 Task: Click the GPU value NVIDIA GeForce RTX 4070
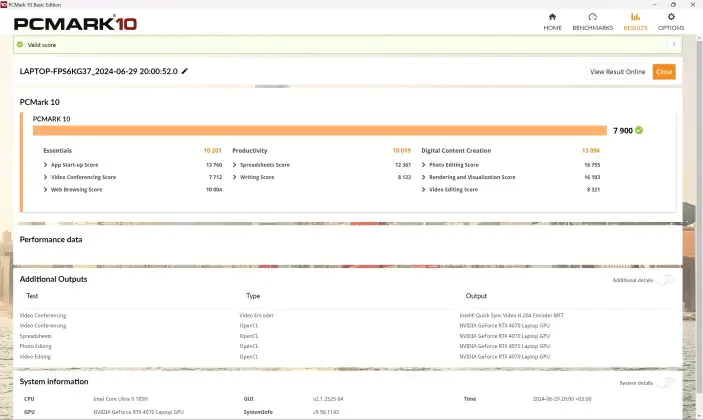(x=139, y=412)
